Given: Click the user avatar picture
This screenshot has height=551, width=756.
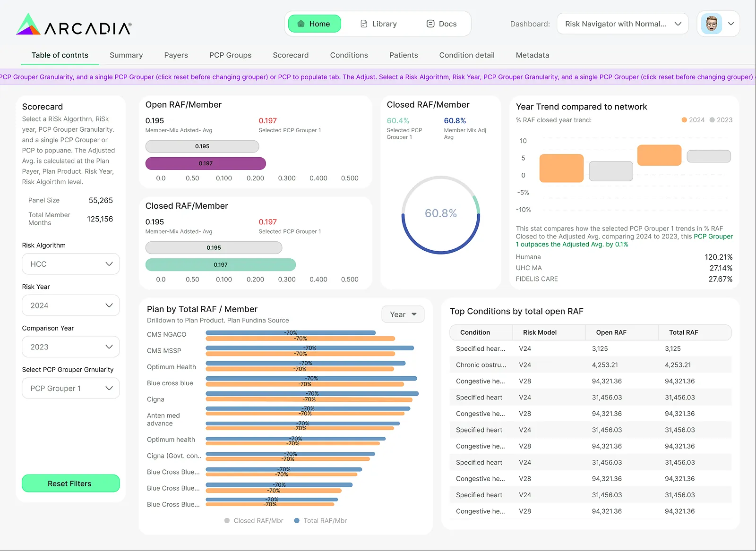Looking at the screenshot, I should (x=712, y=24).
